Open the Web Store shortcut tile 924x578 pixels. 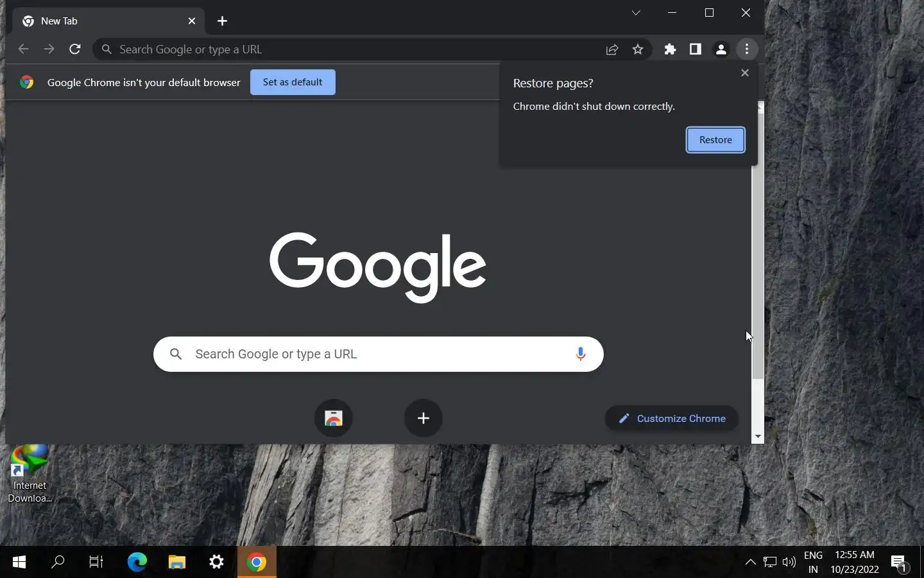pyautogui.click(x=334, y=418)
